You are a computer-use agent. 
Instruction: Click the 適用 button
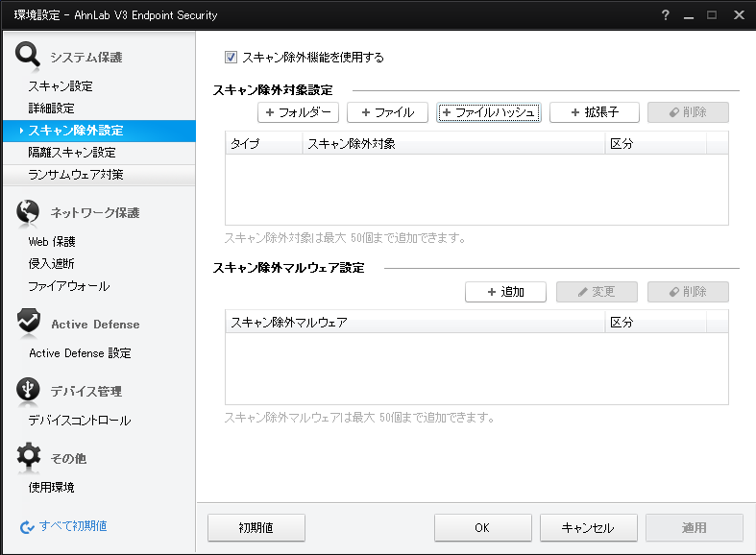(x=695, y=527)
